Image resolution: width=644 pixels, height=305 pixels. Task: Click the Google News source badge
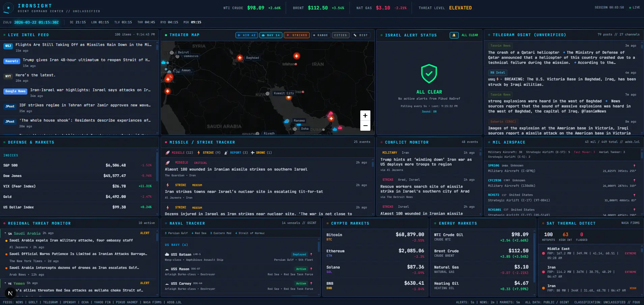pos(16,91)
